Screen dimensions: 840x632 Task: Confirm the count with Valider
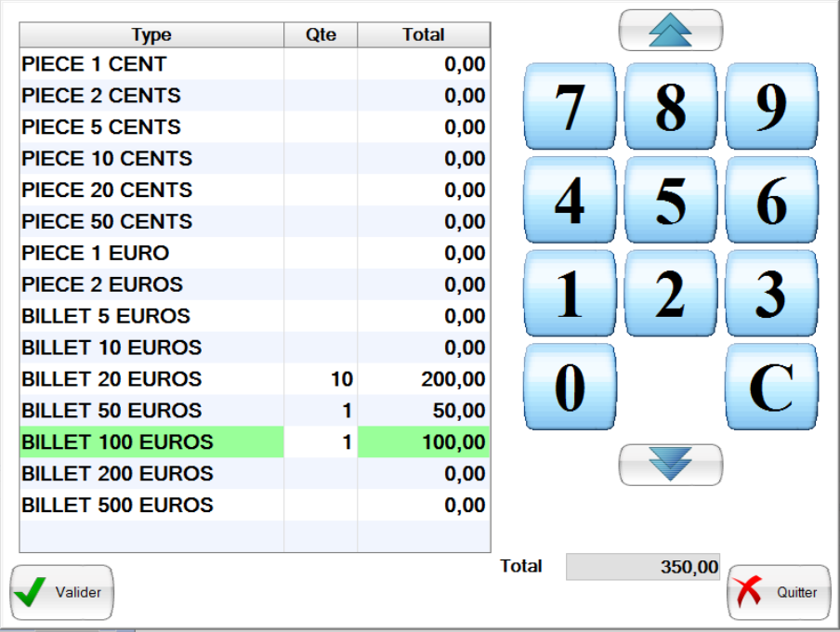[x=61, y=592]
